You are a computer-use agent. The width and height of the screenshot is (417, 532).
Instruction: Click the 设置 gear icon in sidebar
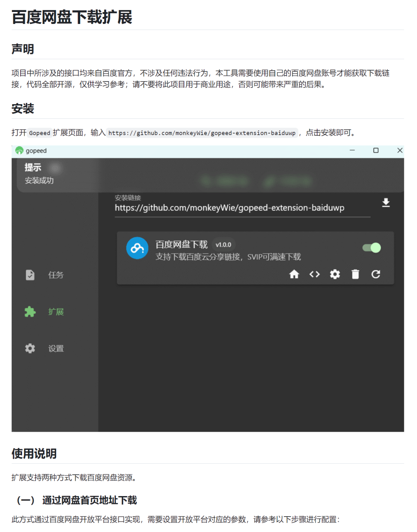(30, 348)
